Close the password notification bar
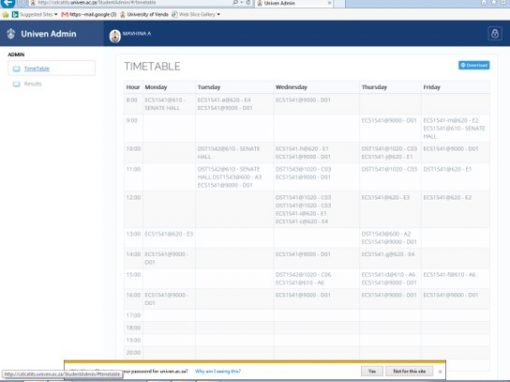Screen dimensions: 510x382 click(440, 371)
